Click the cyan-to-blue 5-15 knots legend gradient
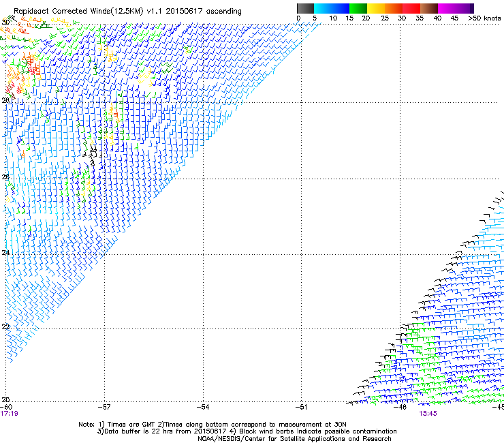This screenshot has height=443, width=504. tap(332, 8)
